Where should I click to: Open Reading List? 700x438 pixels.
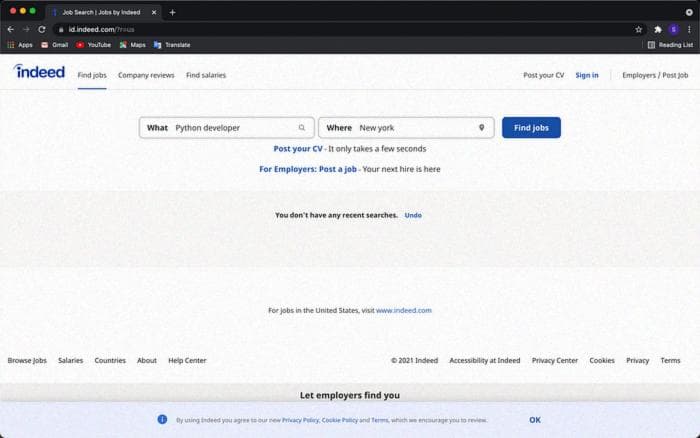670,45
